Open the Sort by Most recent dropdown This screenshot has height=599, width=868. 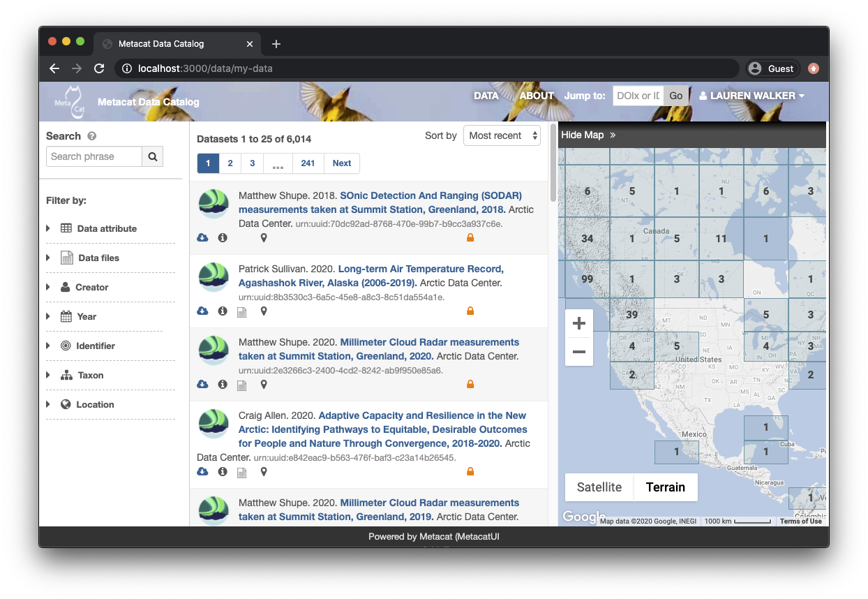[x=502, y=135]
